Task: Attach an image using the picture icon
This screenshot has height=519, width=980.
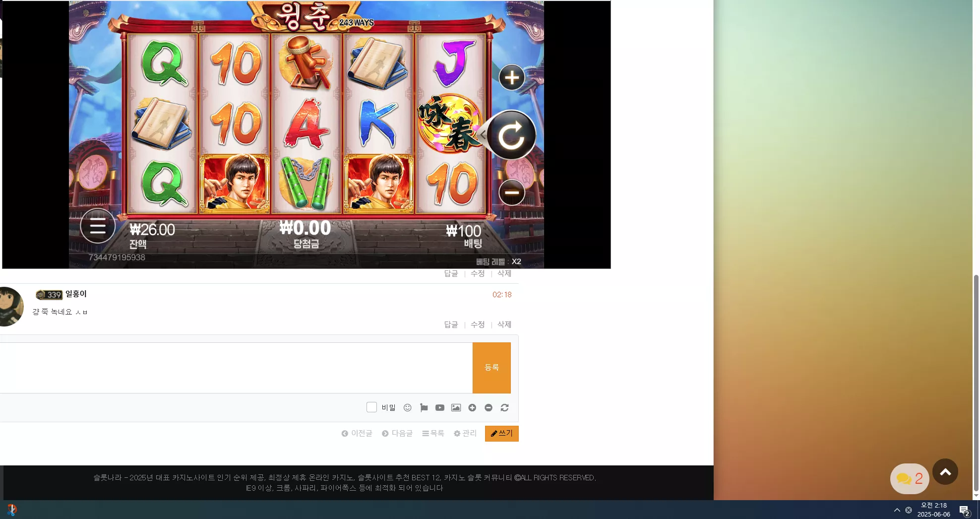Action: 456,408
